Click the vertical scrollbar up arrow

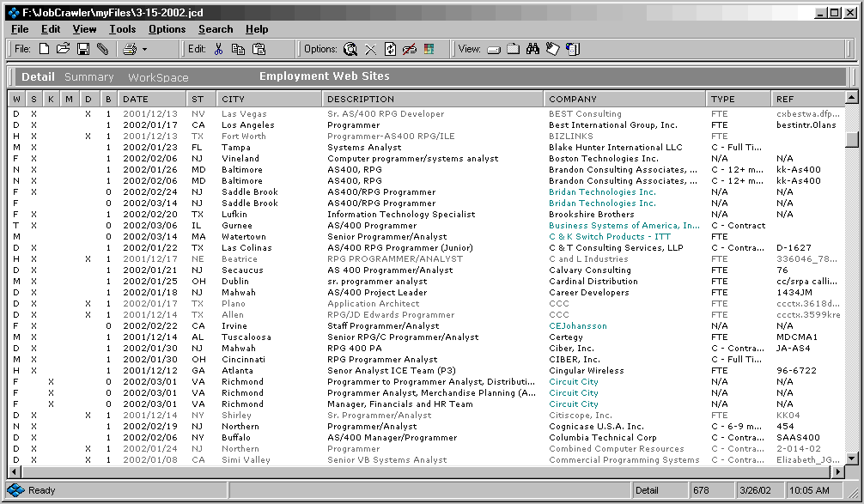point(852,98)
